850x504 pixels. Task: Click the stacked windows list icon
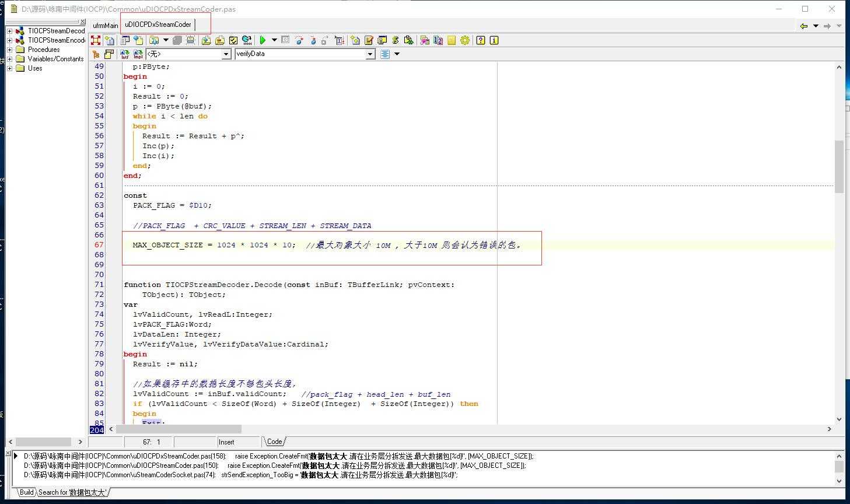click(x=382, y=40)
